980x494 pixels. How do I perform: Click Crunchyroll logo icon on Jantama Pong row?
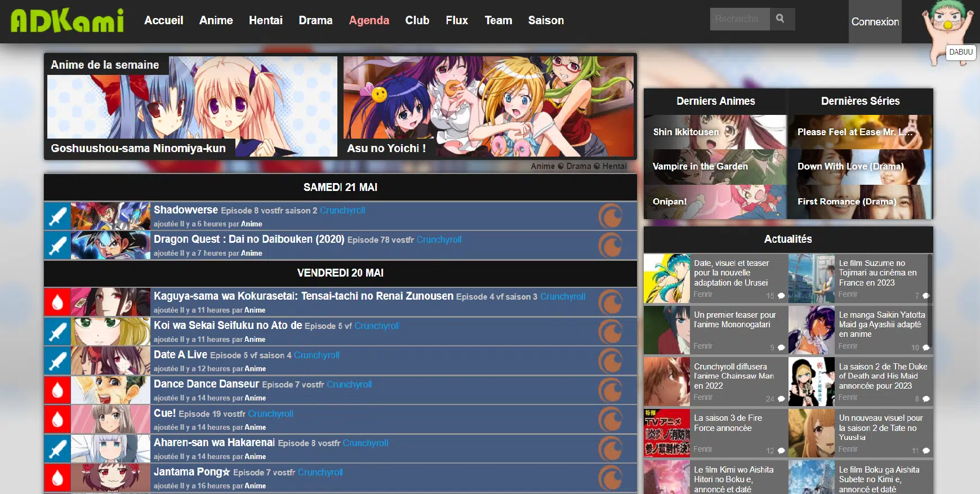point(611,478)
